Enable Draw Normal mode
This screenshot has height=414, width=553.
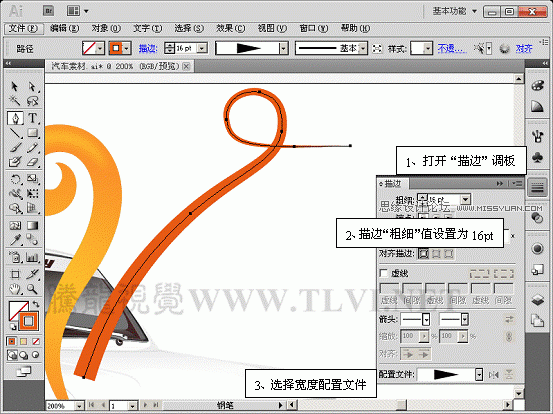[x=12, y=355]
